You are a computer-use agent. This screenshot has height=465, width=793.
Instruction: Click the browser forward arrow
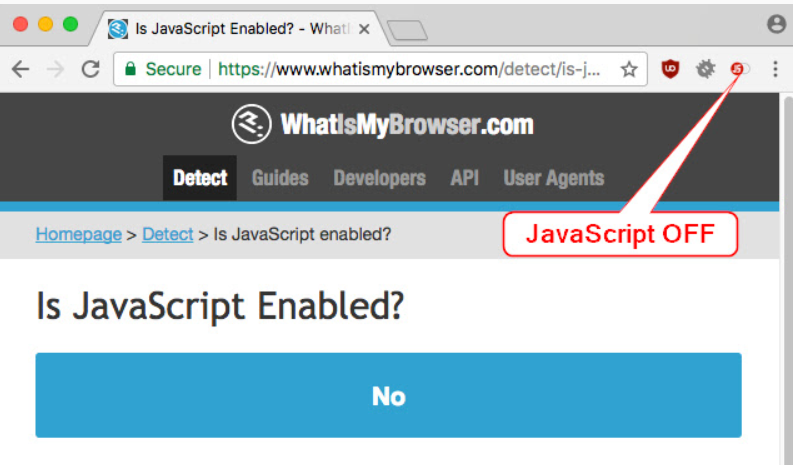(x=55, y=69)
